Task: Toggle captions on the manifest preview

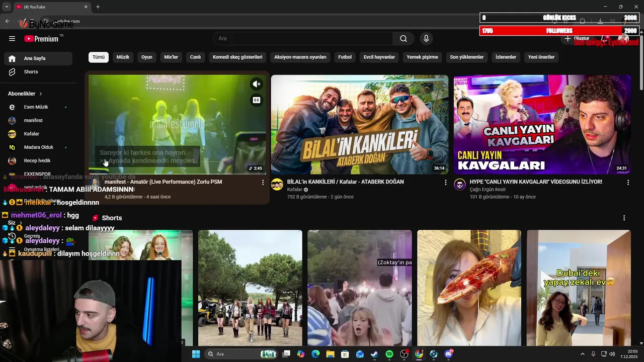Action: pos(257,100)
